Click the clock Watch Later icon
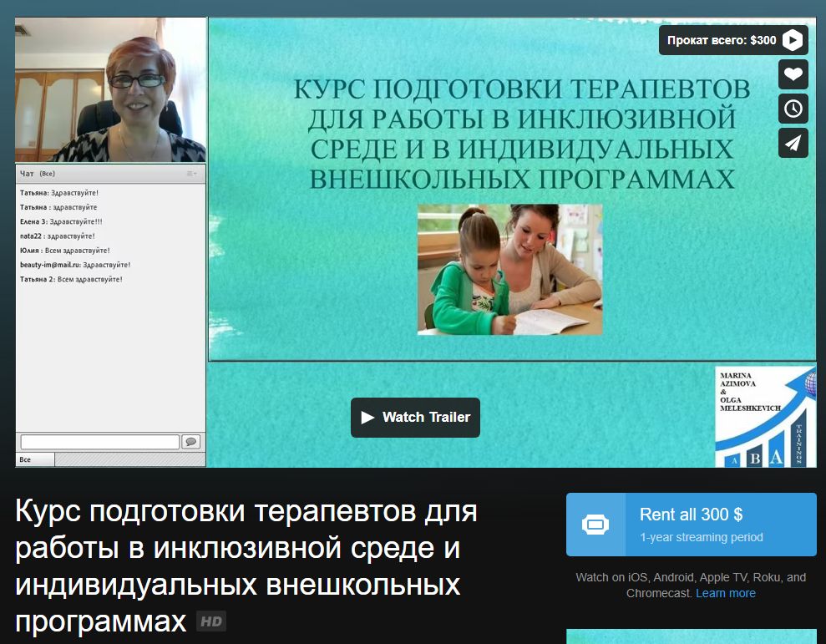The width and height of the screenshot is (826, 644). point(793,109)
